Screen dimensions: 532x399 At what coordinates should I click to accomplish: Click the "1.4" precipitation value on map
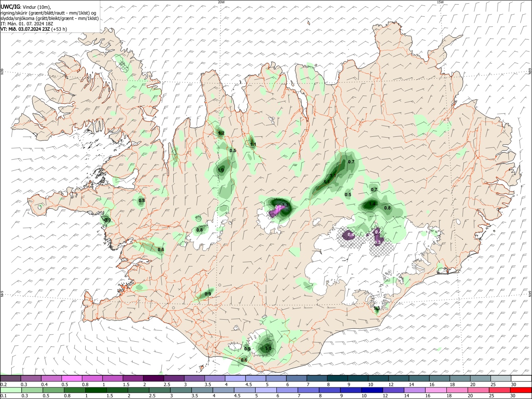coord(372,204)
